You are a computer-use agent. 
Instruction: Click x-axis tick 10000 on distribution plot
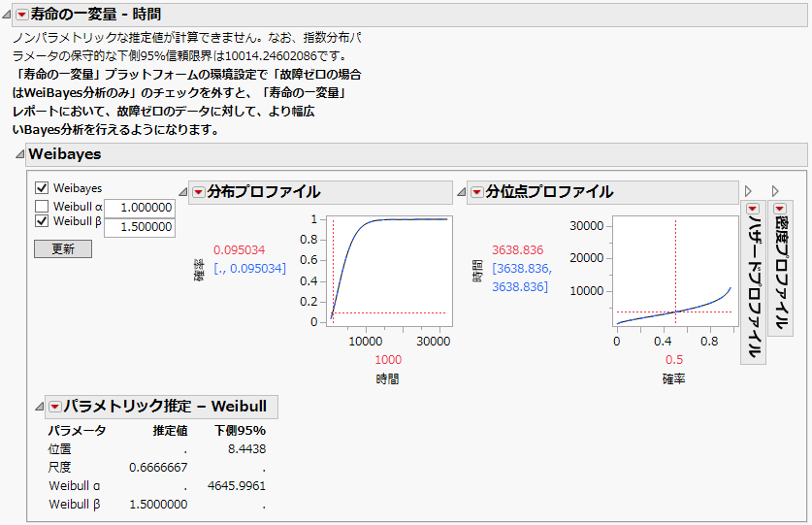(x=366, y=341)
